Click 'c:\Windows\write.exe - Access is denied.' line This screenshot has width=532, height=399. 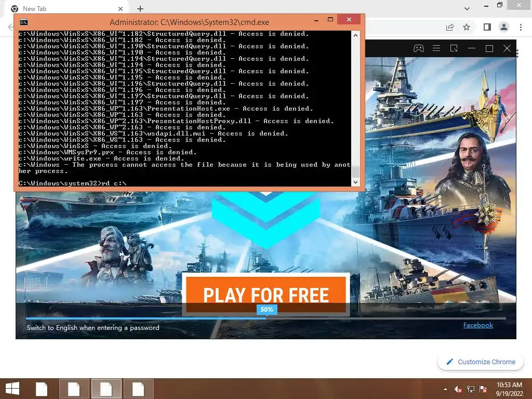coord(101,158)
